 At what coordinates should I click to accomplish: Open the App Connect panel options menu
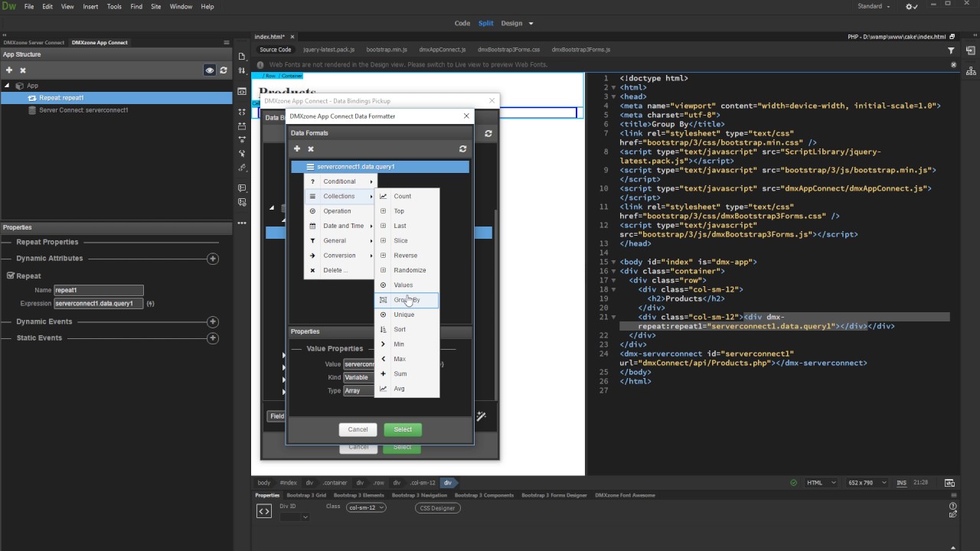227,43
